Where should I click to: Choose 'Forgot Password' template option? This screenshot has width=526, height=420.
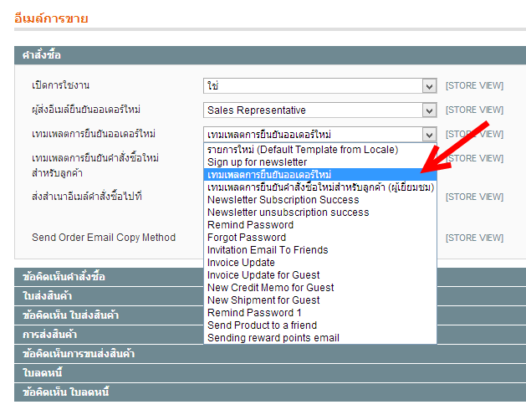coord(247,238)
